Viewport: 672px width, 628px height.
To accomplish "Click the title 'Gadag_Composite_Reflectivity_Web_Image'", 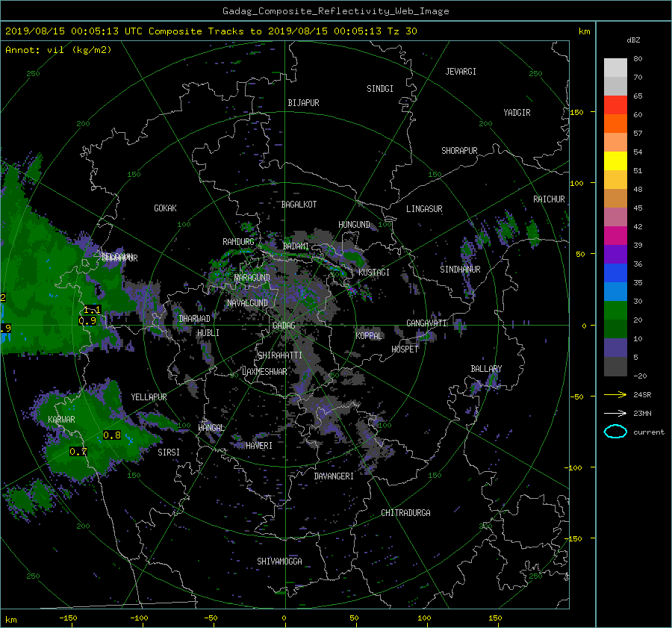I will click(x=335, y=11).
